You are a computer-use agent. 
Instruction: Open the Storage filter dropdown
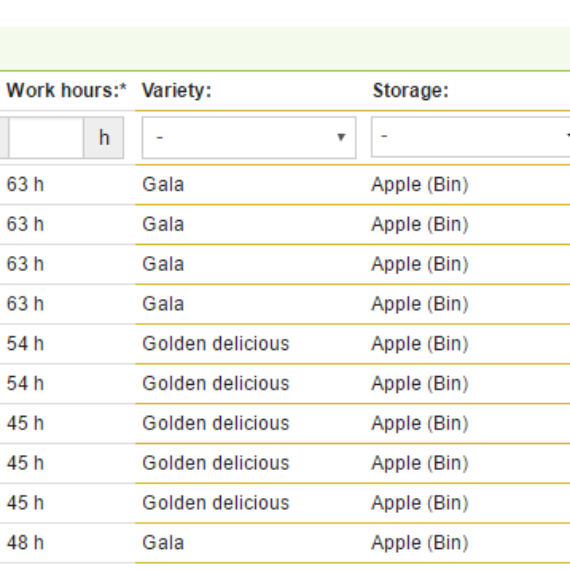pyautogui.click(x=470, y=137)
